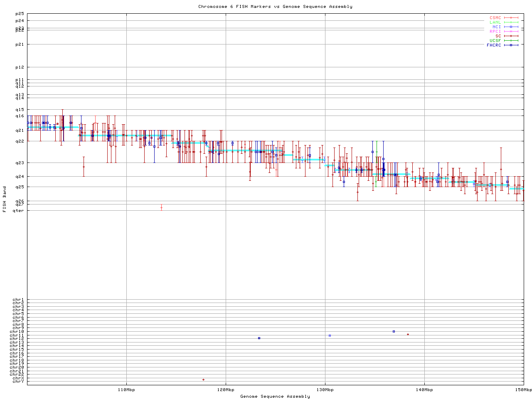Click the red data point on chrX row

203,379
